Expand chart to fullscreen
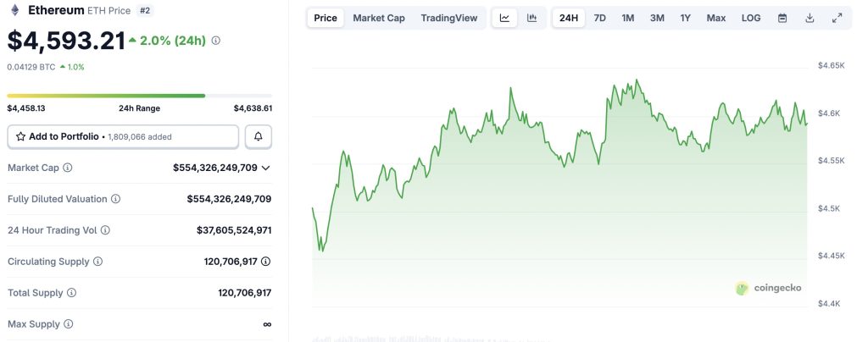The image size is (868, 342). [x=837, y=18]
